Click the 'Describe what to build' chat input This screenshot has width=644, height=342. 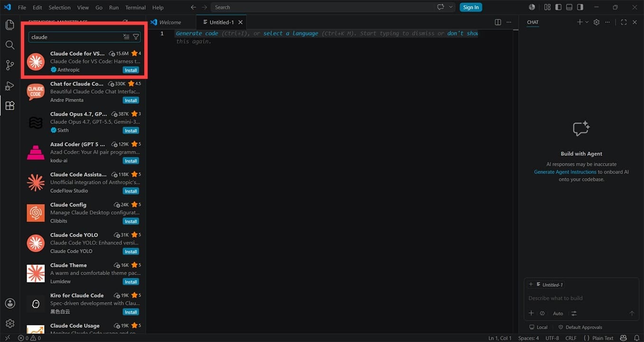pyautogui.click(x=581, y=298)
